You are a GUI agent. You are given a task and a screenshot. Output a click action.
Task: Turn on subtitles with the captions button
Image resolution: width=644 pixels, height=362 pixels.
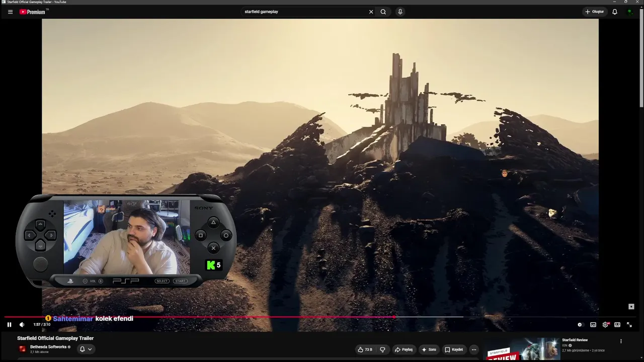click(x=593, y=325)
